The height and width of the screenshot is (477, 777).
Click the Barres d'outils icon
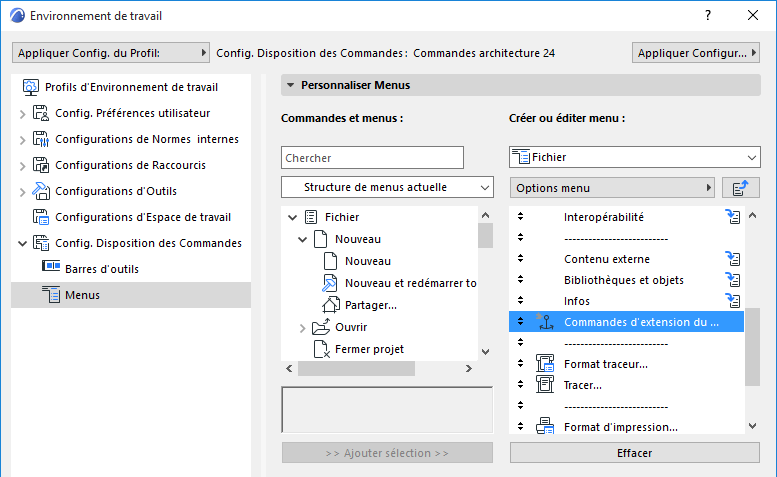coord(52,269)
